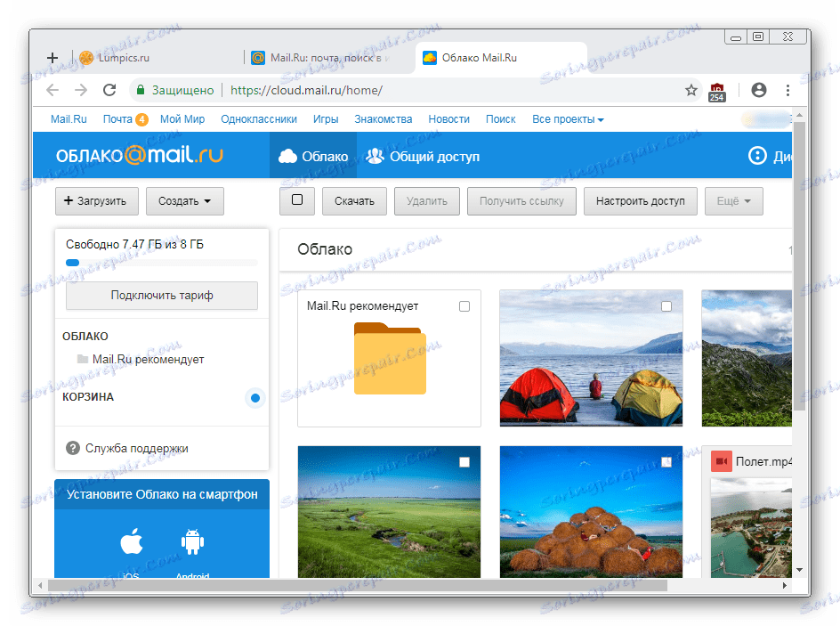Open the mountain landscape thumbnail
Screen dimensions: 840x626
(x=747, y=358)
